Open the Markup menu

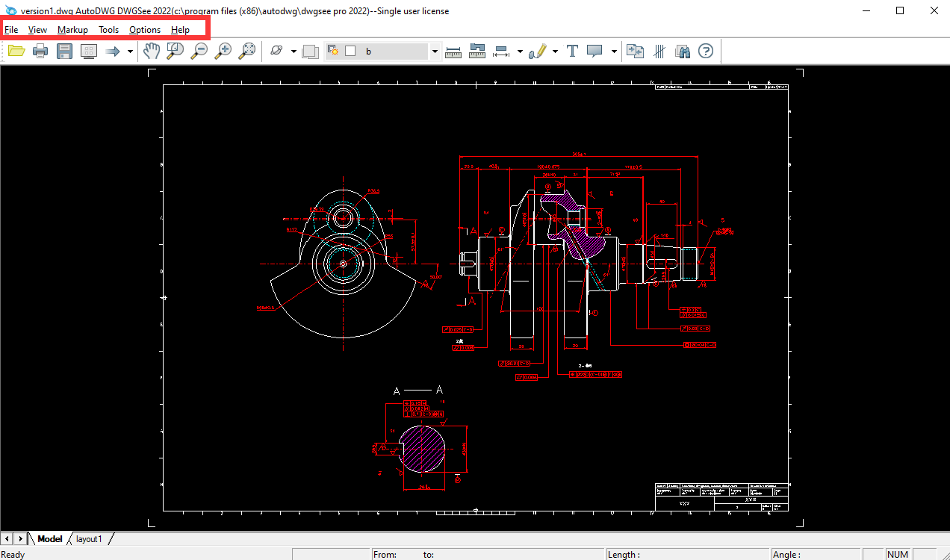coord(72,30)
